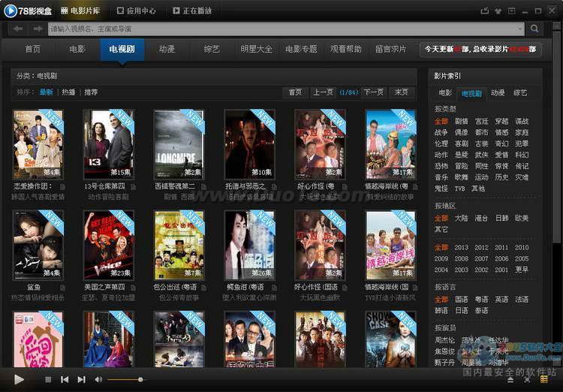563x392 pixels.
Task: Select 电影 tab in 影片索引
Action: [445, 93]
